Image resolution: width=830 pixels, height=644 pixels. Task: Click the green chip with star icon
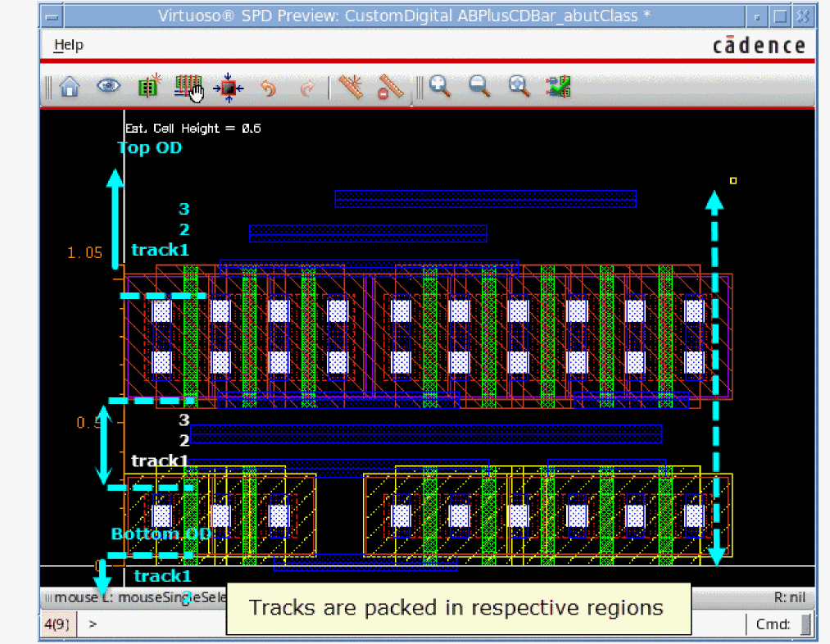point(149,86)
